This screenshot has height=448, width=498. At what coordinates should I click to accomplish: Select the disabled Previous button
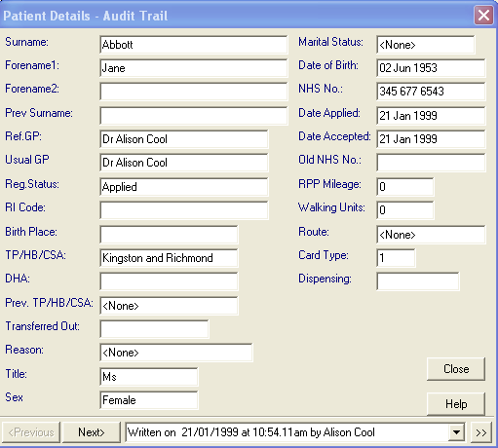tap(31, 432)
